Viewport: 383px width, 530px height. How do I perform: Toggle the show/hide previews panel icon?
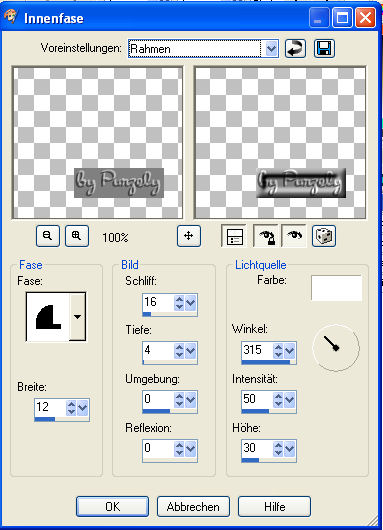click(x=234, y=236)
